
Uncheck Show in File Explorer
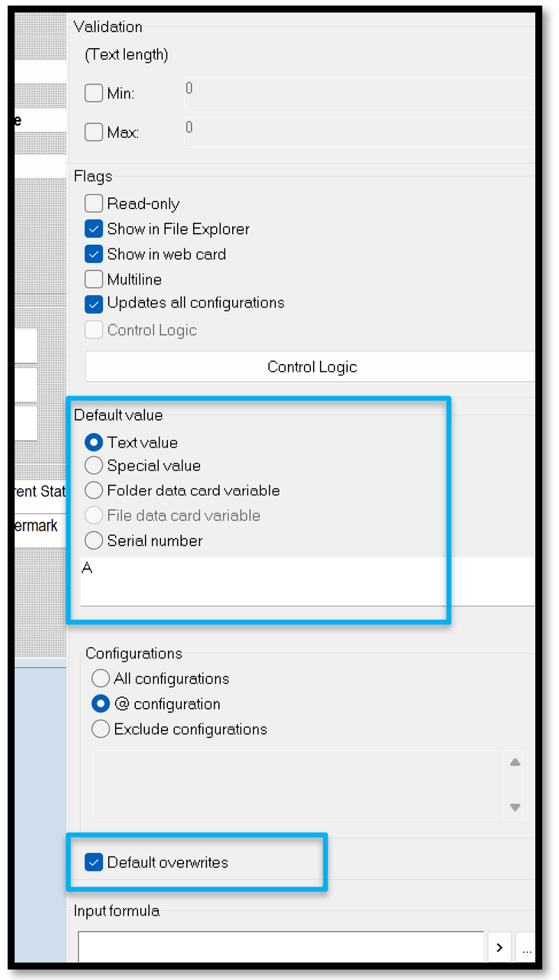coord(93,229)
